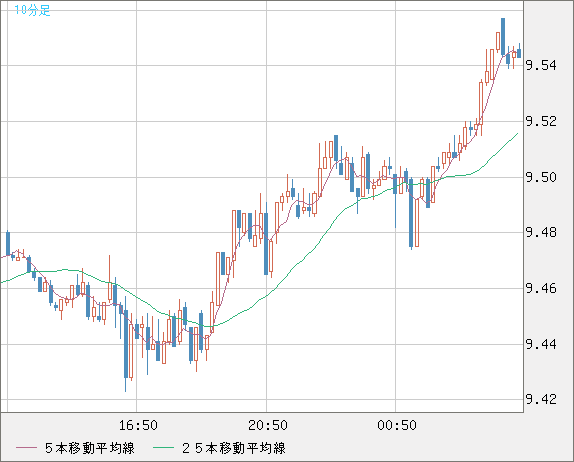Click the 9.42 price axis label
574x462 pixels.
point(541,399)
